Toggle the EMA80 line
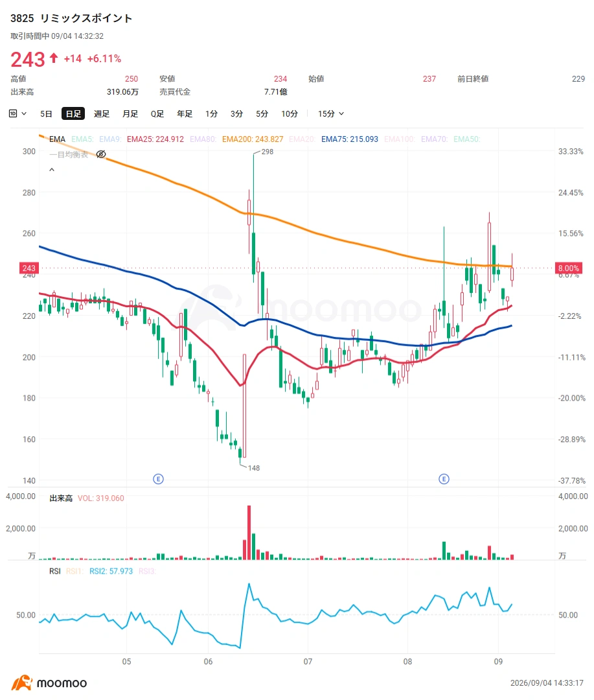This screenshot has width=594, height=700. 203,139
